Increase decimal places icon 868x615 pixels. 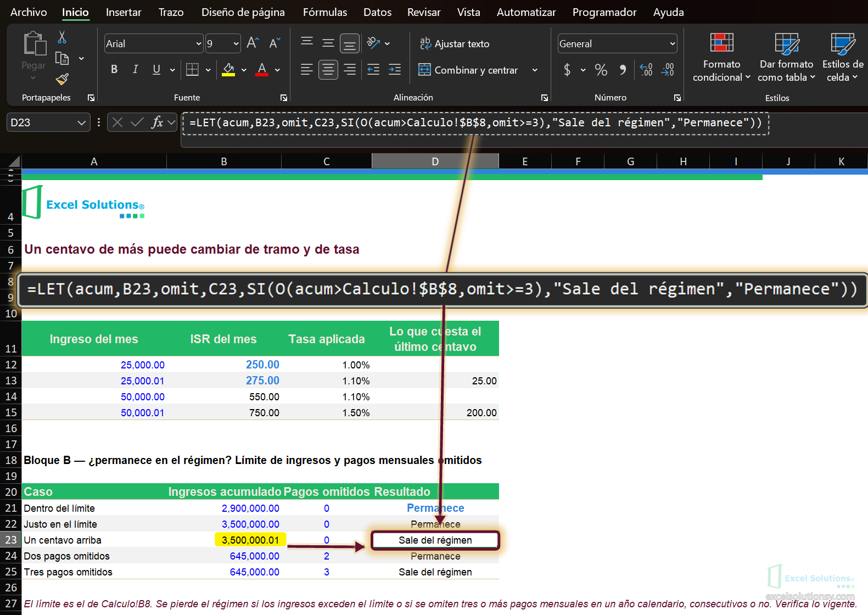pos(646,70)
